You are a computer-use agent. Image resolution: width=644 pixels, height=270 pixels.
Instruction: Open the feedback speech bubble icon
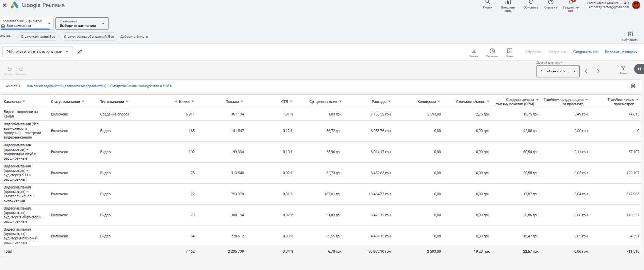pyautogui.click(x=509, y=51)
